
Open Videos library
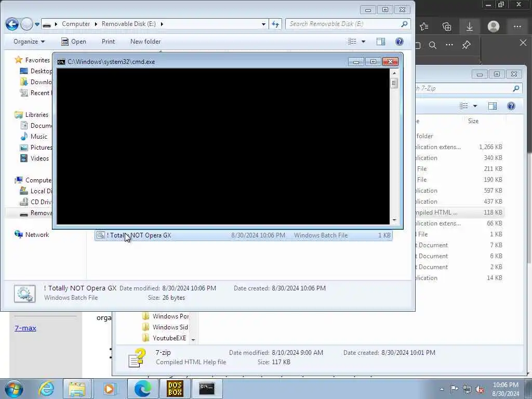[x=35, y=158]
